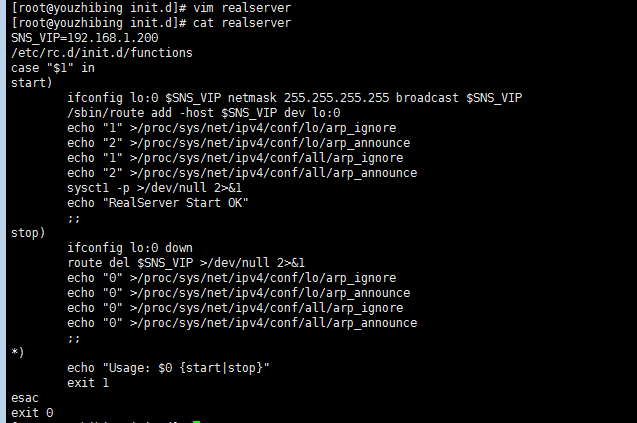Viewport: 637px width, 423px height.
Task: Click the 'esac' keyword
Action: [x=25, y=398]
